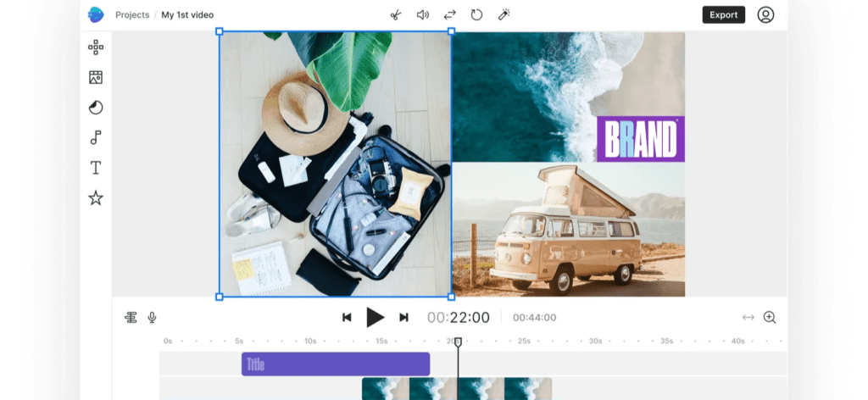Click the zoom in magnifier icon

click(x=770, y=318)
